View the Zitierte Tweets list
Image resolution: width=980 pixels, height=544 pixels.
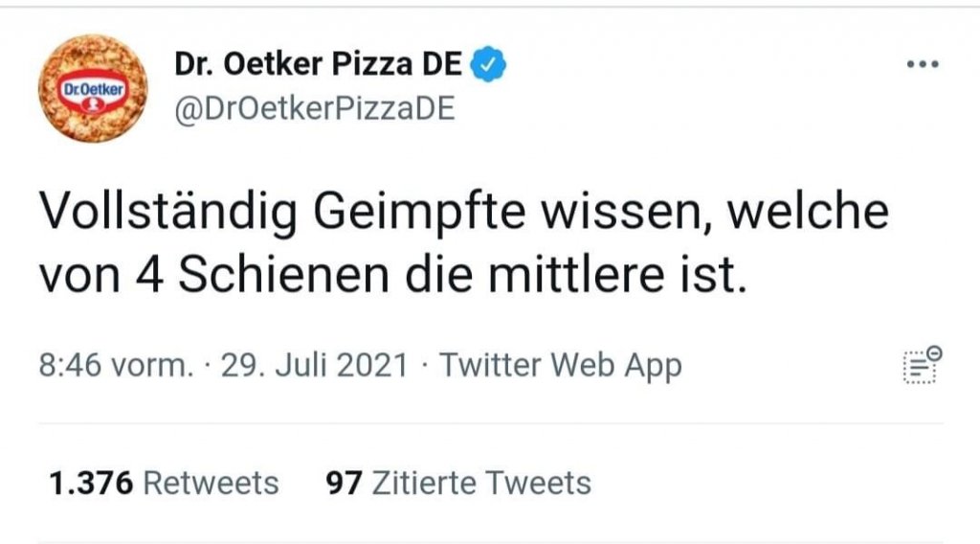point(480,483)
